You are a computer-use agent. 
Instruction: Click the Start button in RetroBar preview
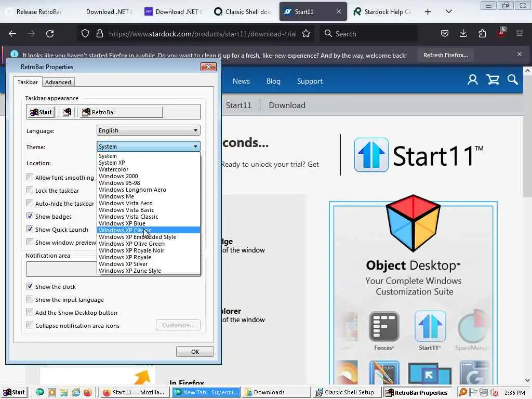pos(41,112)
